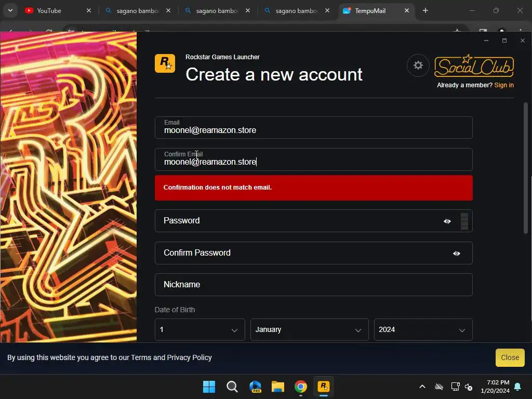Viewport: 532px width, 399px height.
Task: Open the clock showing 7:02 PM
Action: click(x=495, y=387)
